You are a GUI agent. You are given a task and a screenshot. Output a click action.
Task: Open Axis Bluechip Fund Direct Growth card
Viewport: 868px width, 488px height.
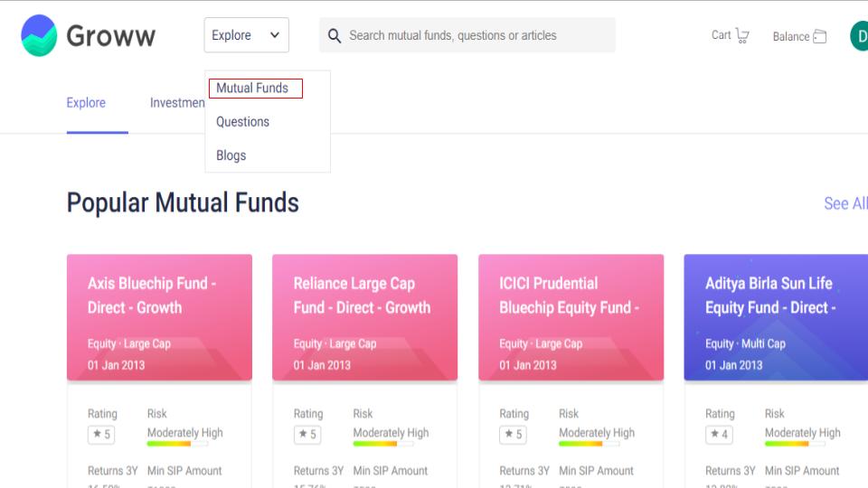(x=159, y=317)
